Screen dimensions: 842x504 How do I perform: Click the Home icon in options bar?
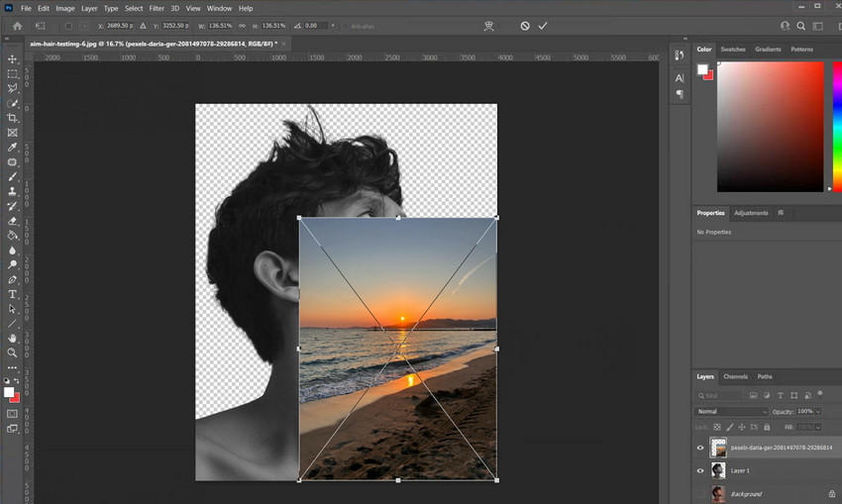pyautogui.click(x=17, y=26)
